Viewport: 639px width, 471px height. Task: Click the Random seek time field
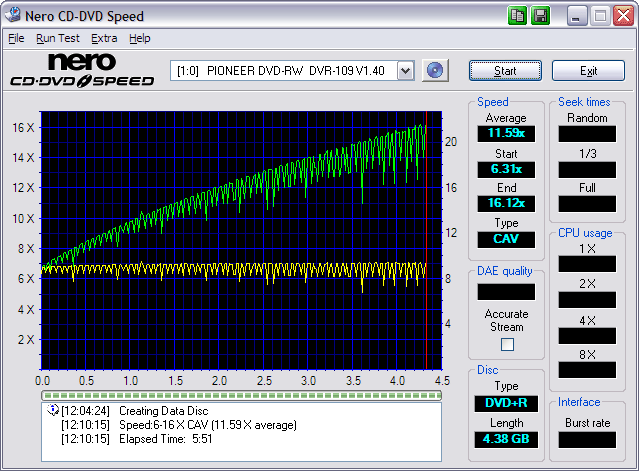point(587,134)
